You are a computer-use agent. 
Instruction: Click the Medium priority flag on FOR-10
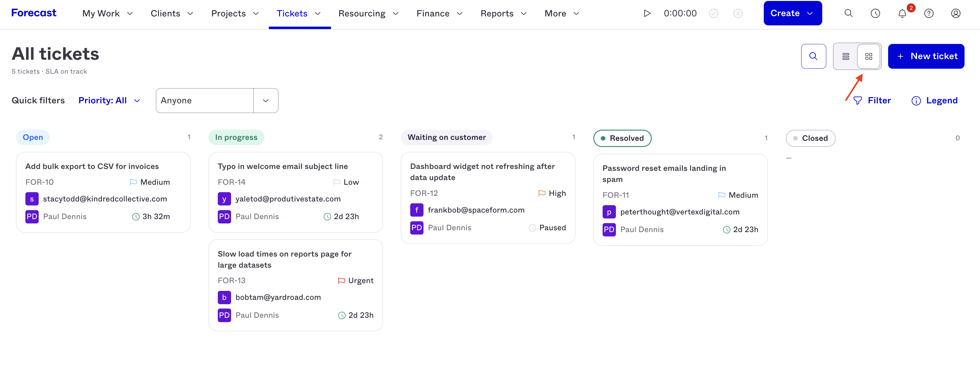(x=133, y=182)
